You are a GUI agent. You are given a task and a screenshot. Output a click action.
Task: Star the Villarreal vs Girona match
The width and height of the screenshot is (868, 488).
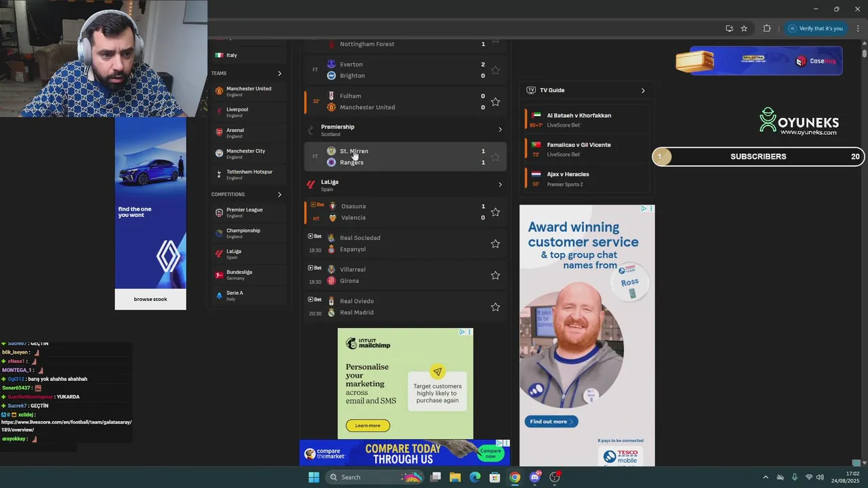[x=495, y=275]
